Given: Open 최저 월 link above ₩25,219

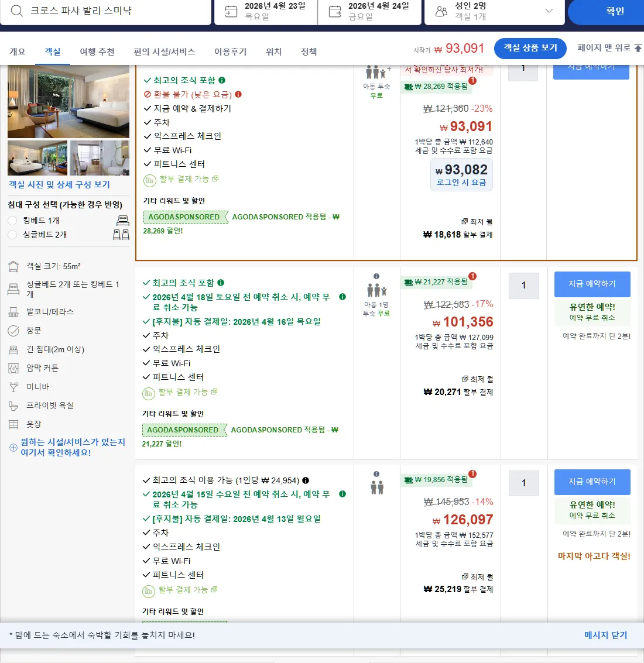Looking at the screenshot, I should click(477, 577).
